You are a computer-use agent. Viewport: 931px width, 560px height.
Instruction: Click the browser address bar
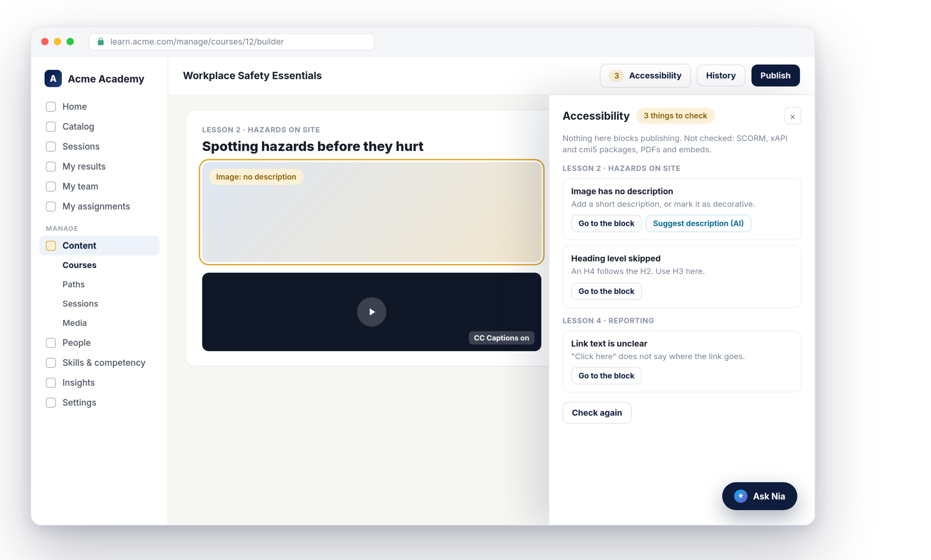[231, 42]
